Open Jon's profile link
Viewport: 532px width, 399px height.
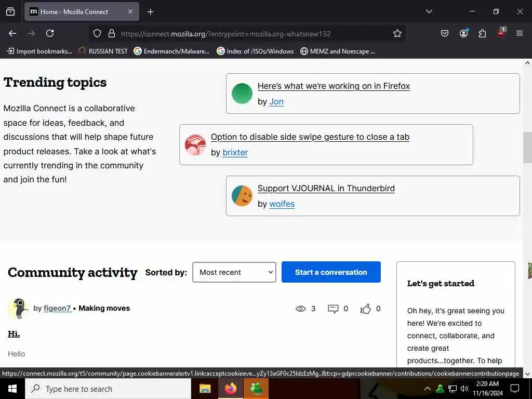[x=276, y=102]
